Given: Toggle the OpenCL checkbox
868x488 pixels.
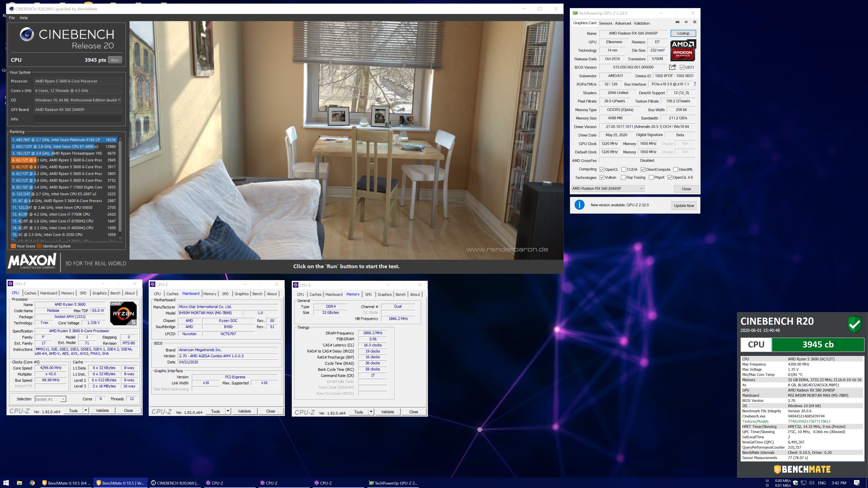Looking at the screenshot, I should 602,169.
